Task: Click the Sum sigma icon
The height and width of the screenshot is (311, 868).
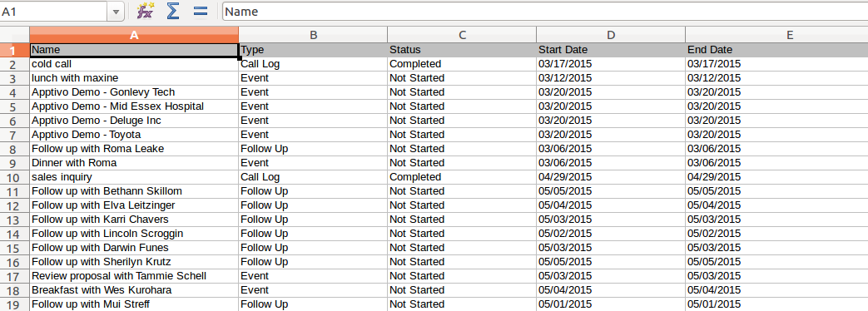Action: [173, 11]
